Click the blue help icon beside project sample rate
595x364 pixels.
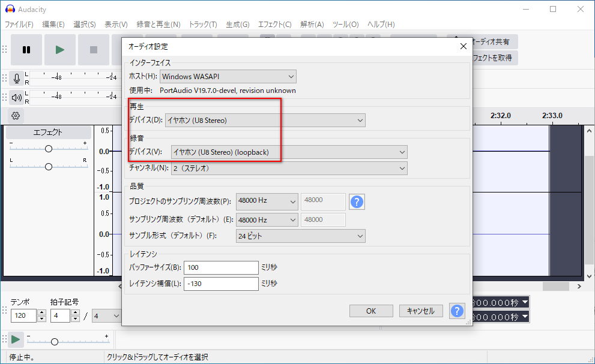tap(357, 201)
